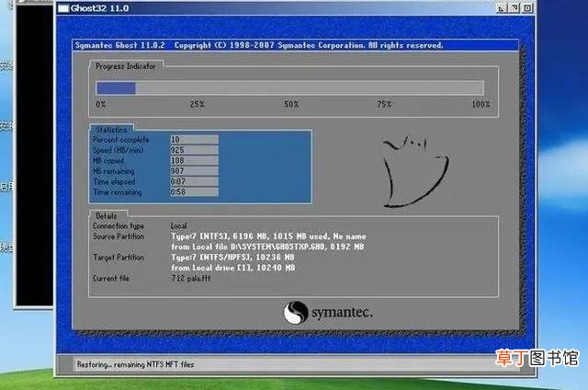Viewport: 588px width, 390px height.
Task: Click the Symantec yin-yang logo
Action: coord(295,313)
